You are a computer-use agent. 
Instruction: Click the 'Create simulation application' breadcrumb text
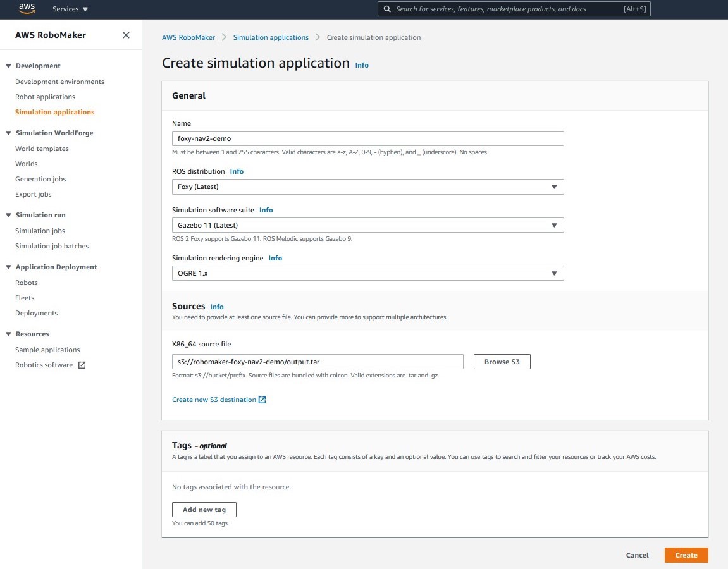click(x=374, y=37)
